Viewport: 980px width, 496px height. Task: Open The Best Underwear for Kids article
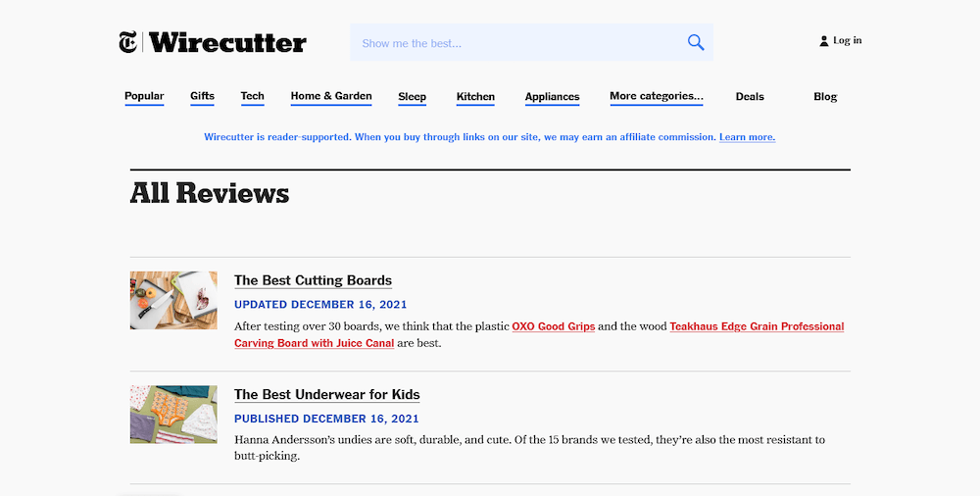pyautogui.click(x=327, y=395)
